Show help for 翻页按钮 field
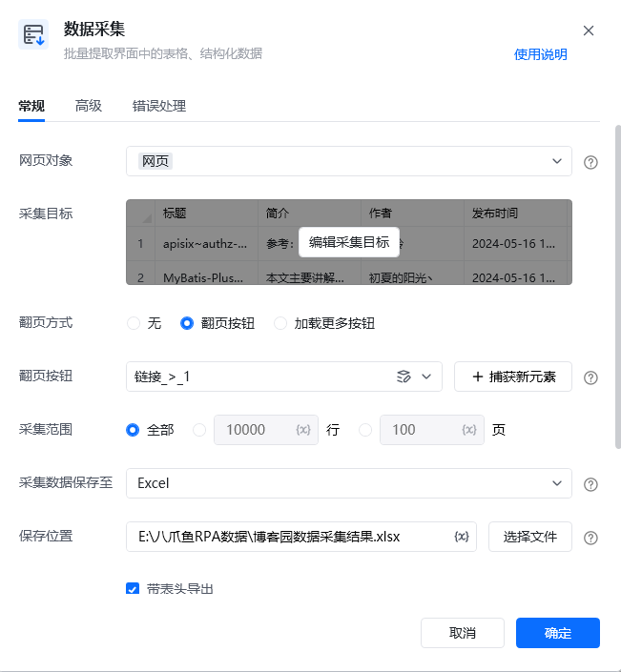Image resolution: width=621 pixels, height=672 pixels. pyautogui.click(x=590, y=377)
